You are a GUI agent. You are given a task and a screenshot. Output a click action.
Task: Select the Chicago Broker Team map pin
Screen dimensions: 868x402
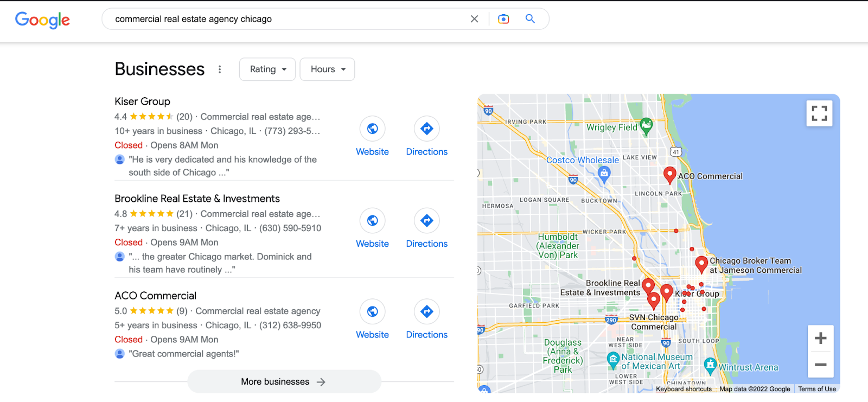point(701,264)
